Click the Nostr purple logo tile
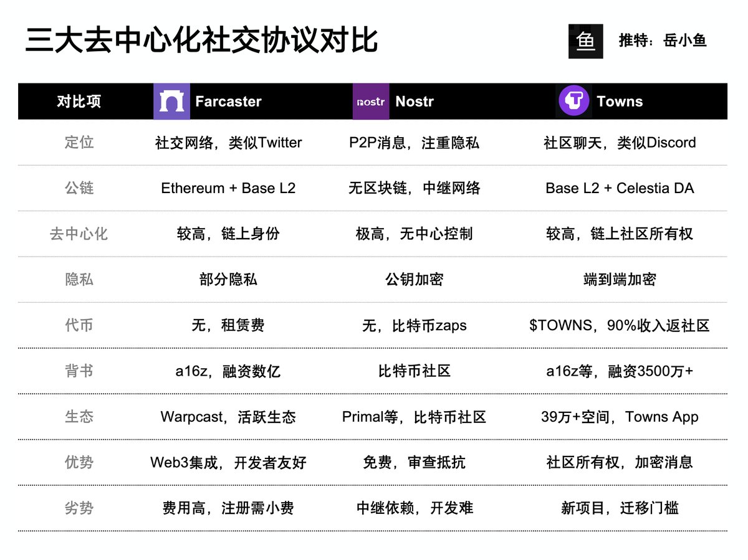This screenshot has height=560, width=748. coord(371,101)
